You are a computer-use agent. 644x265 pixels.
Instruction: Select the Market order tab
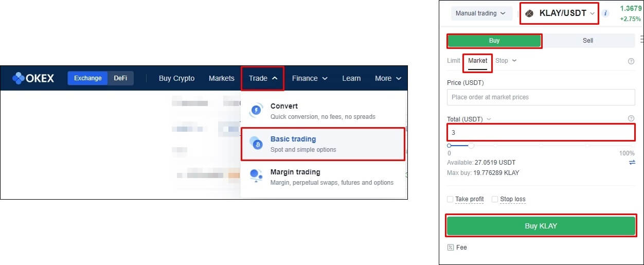[478, 61]
